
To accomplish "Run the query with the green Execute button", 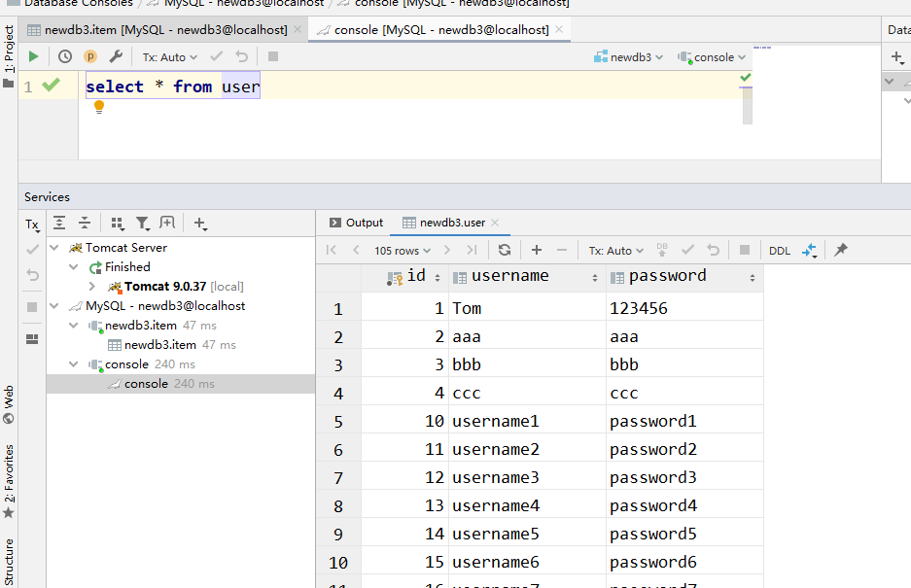I will click(33, 56).
